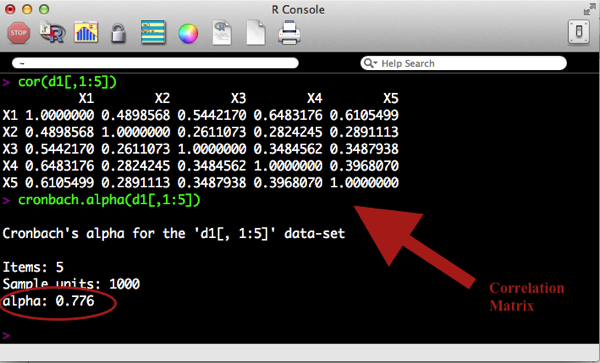Click the value 0.6105499 in row X1
600x363 pixels.
tap(364, 115)
